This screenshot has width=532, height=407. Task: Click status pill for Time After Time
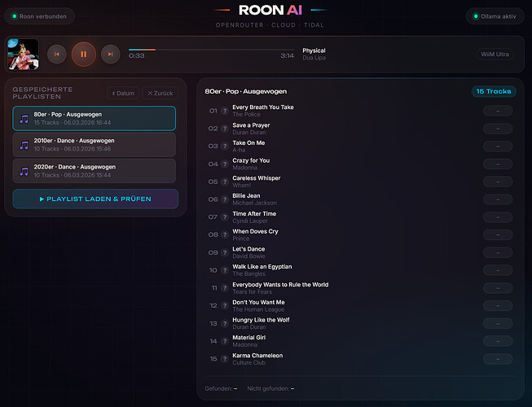pos(498,217)
